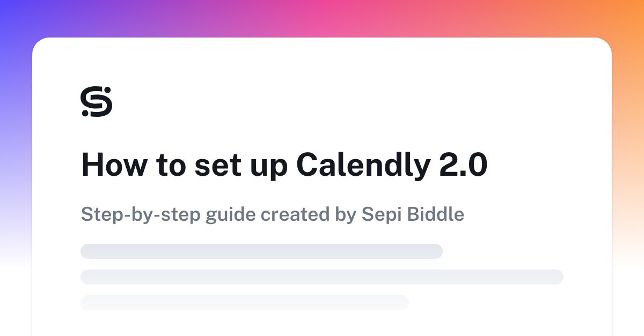Click the pale lavender background left of the card

[16, 161]
